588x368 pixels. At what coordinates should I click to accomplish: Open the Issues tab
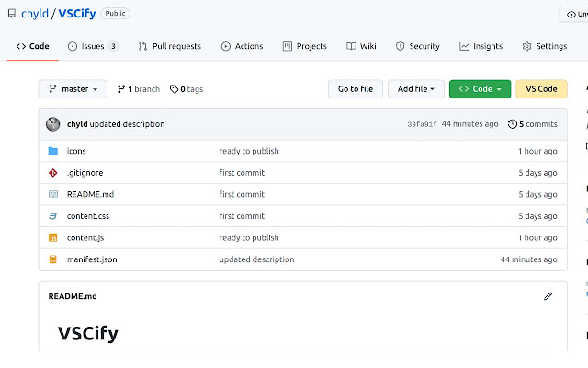tap(93, 46)
